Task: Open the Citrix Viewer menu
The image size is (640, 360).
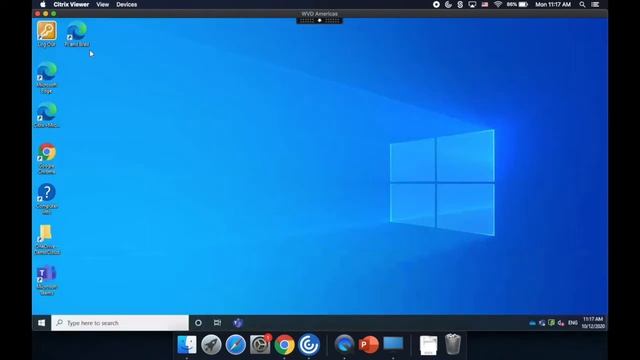Action: (71, 4)
